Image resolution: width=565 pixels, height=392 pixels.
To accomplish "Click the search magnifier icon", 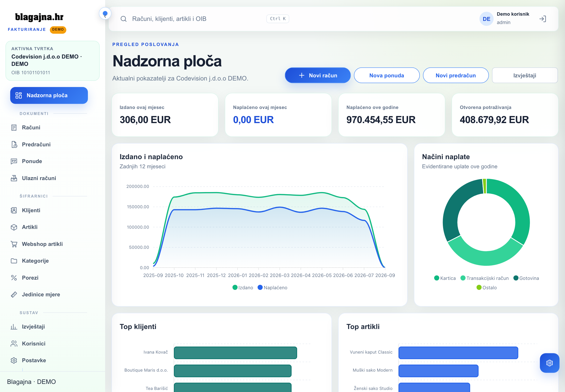I will 123,19.
